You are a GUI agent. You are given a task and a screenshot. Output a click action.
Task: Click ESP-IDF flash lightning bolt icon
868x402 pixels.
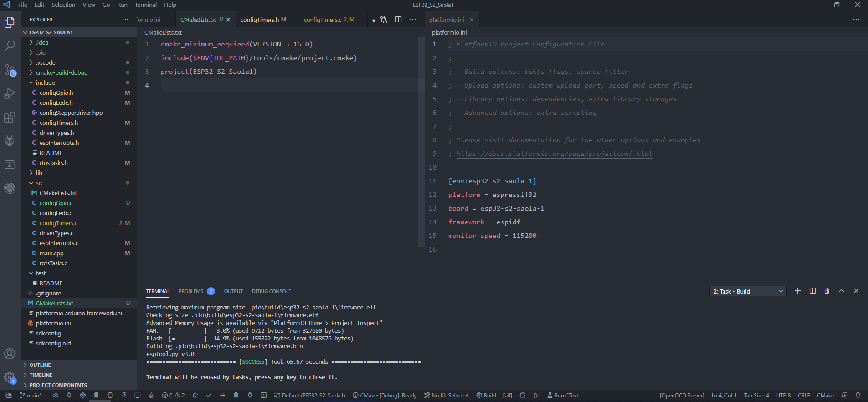[x=123, y=395]
